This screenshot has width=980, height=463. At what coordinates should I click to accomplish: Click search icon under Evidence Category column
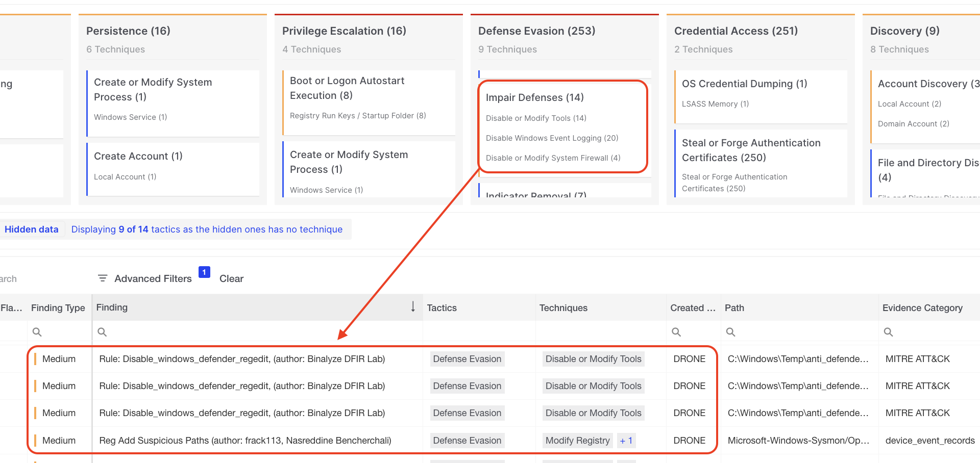tap(889, 332)
